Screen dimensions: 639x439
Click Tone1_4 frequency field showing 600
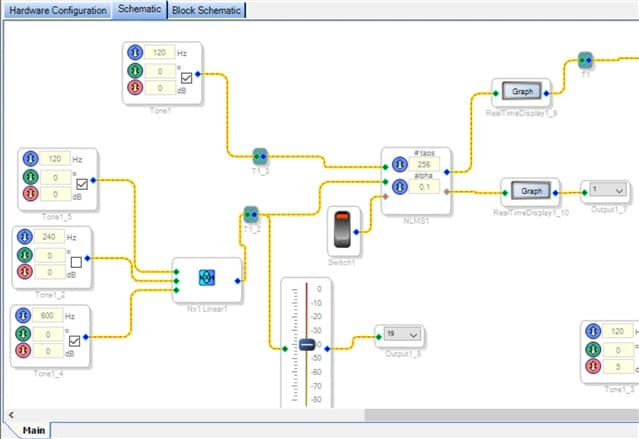48,315
